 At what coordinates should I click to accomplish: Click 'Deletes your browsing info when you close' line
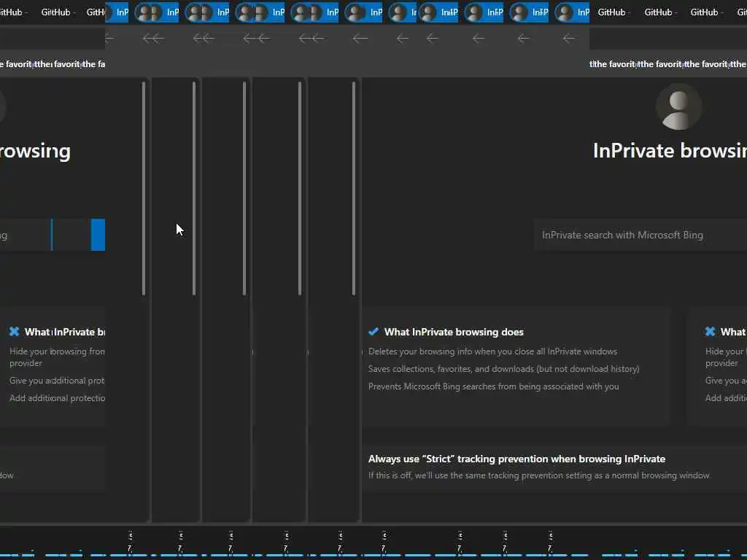click(x=492, y=351)
